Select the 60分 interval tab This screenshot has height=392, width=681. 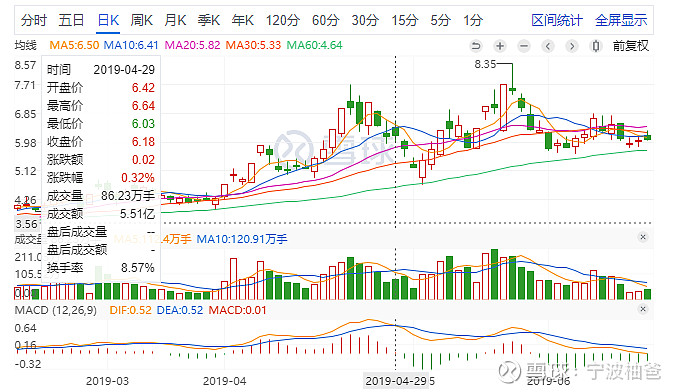[x=325, y=20]
